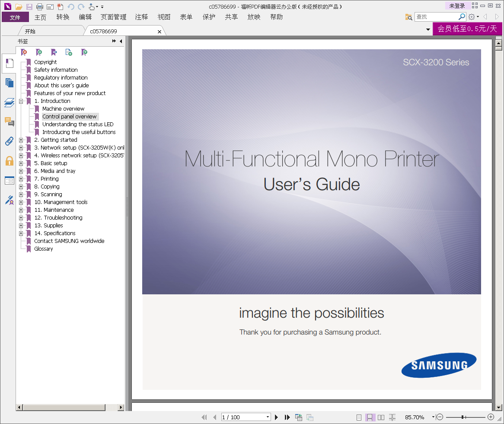The width and height of the screenshot is (504, 424).
Task: Expand the '12. Troubleshooting' bookmark node
Action: [21, 218]
